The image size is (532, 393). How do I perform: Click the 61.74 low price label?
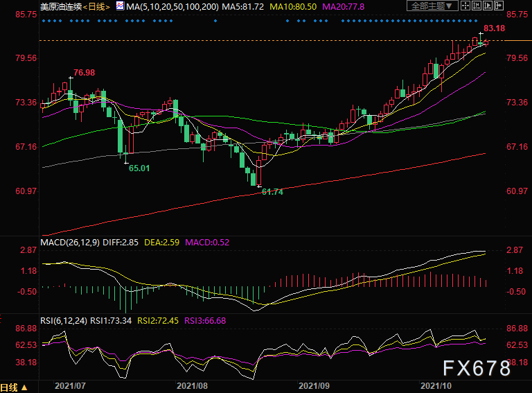pyautogui.click(x=272, y=192)
